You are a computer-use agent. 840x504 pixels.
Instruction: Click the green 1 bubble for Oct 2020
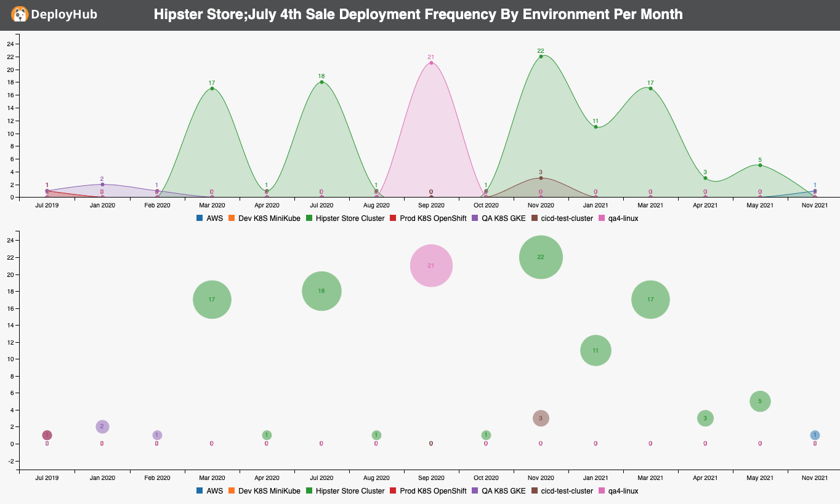486,435
